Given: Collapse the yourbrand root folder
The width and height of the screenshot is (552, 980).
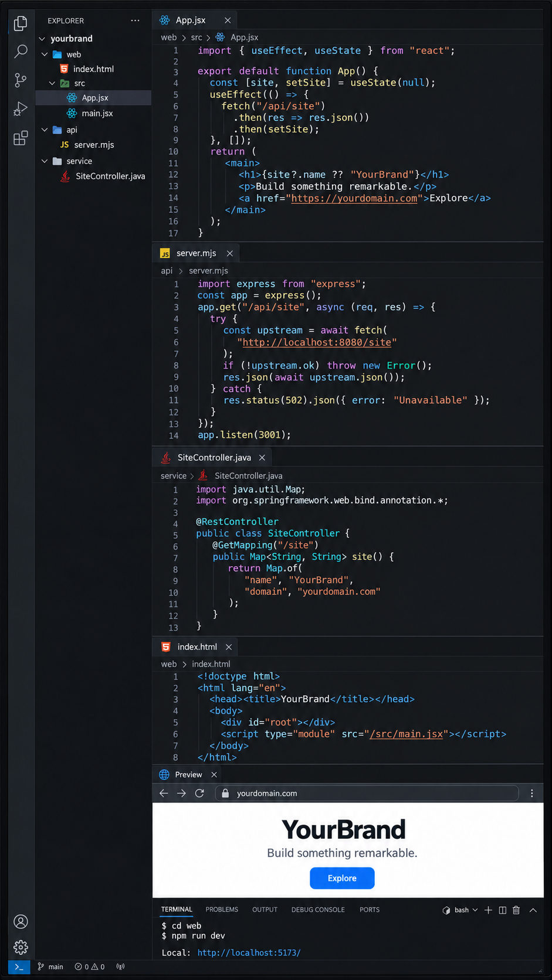Looking at the screenshot, I should point(42,39).
